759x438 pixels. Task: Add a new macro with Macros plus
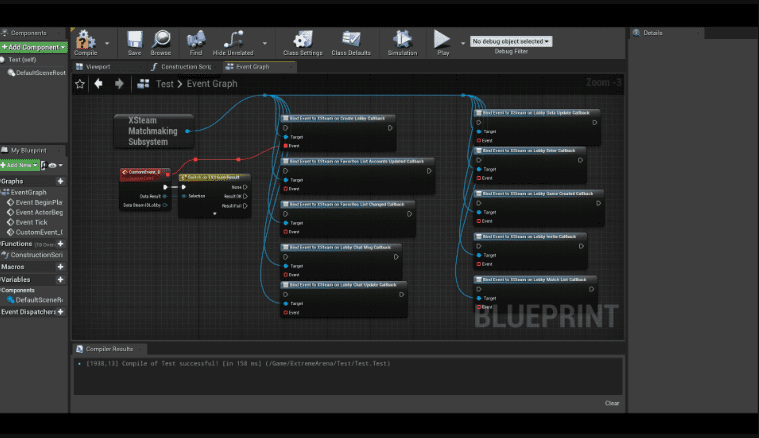point(61,267)
